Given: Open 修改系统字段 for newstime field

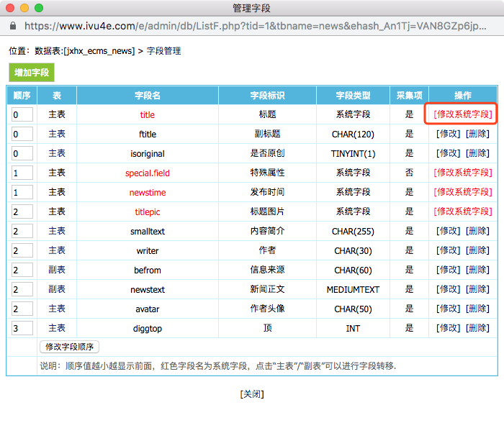Looking at the screenshot, I should pyautogui.click(x=463, y=192).
